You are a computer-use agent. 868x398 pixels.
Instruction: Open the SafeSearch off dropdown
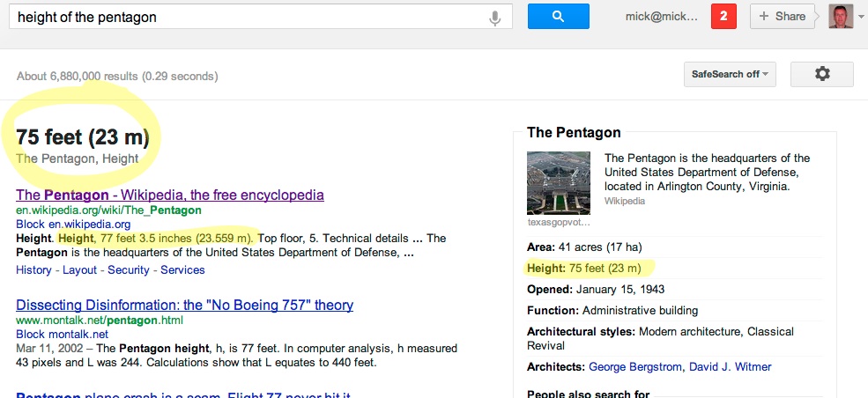click(x=730, y=74)
